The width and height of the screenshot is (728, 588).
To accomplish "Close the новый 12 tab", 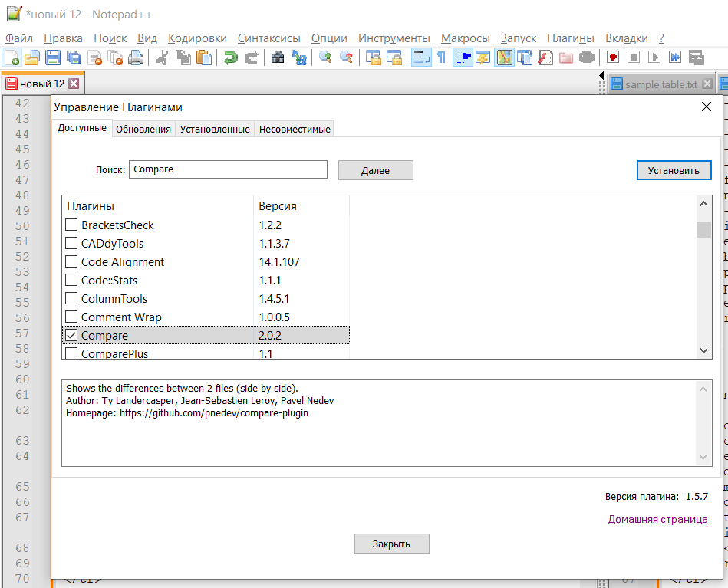I will pos(74,84).
